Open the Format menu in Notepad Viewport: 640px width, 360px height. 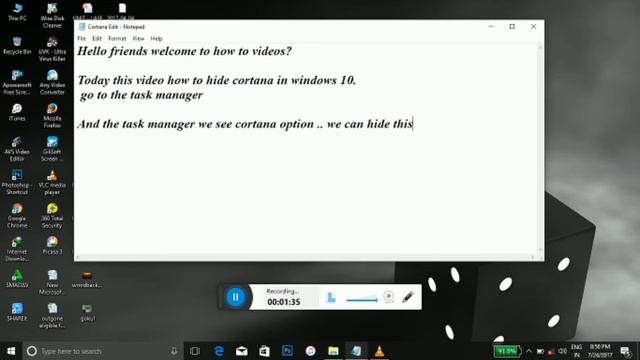[x=117, y=38]
